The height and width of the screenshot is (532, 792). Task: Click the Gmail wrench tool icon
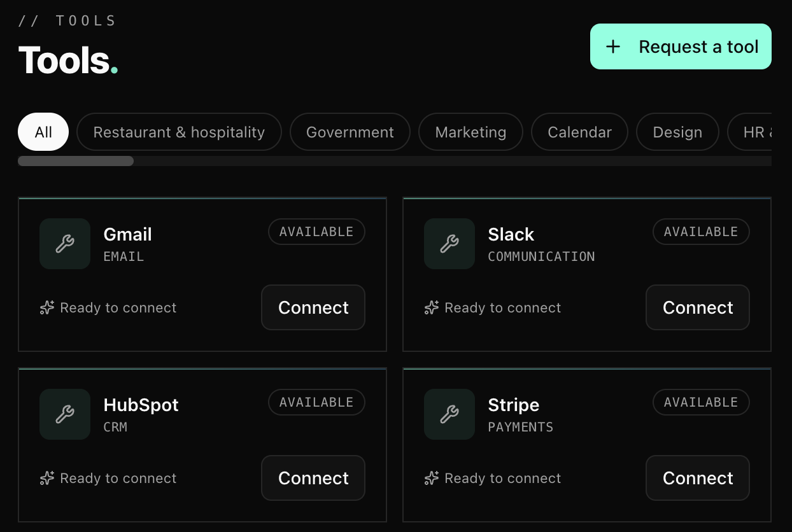pos(65,244)
